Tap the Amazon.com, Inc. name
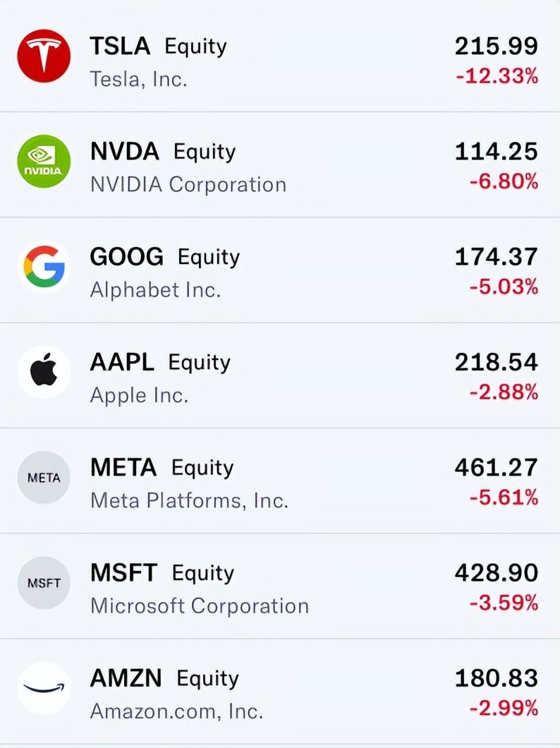Screen dimensions: 560x748 (x=176, y=711)
